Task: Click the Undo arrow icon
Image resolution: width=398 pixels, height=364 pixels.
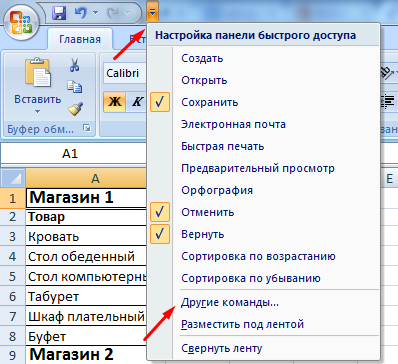Action: 81,13
